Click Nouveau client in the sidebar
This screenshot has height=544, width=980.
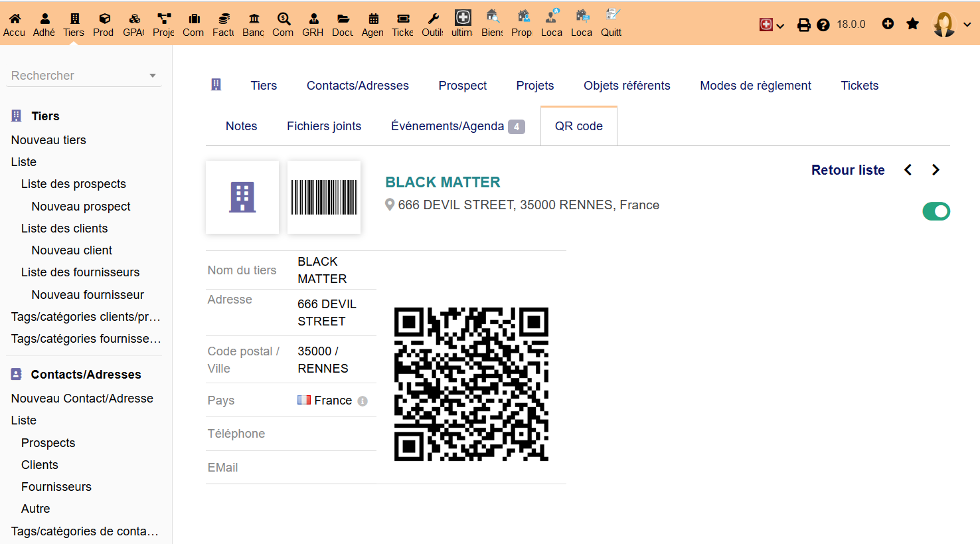pos(72,250)
